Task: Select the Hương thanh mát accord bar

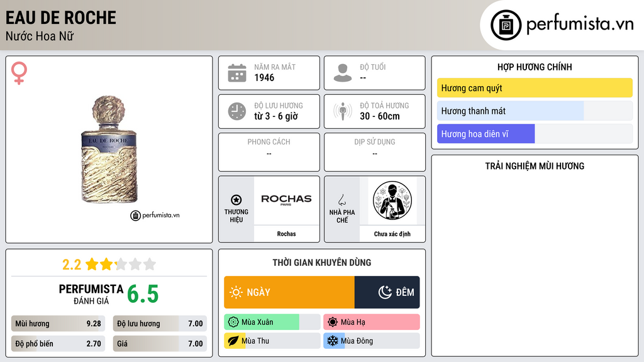Action: 535,111
